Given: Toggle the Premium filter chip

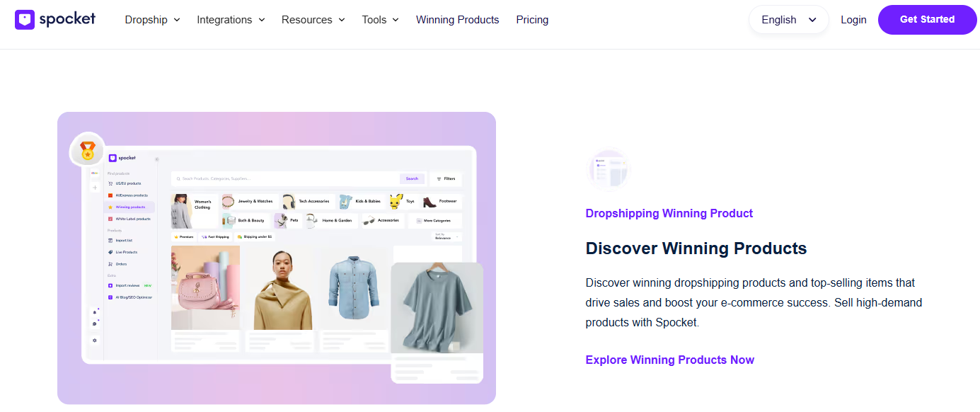Looking at the screenshot, I should point(184,237).
